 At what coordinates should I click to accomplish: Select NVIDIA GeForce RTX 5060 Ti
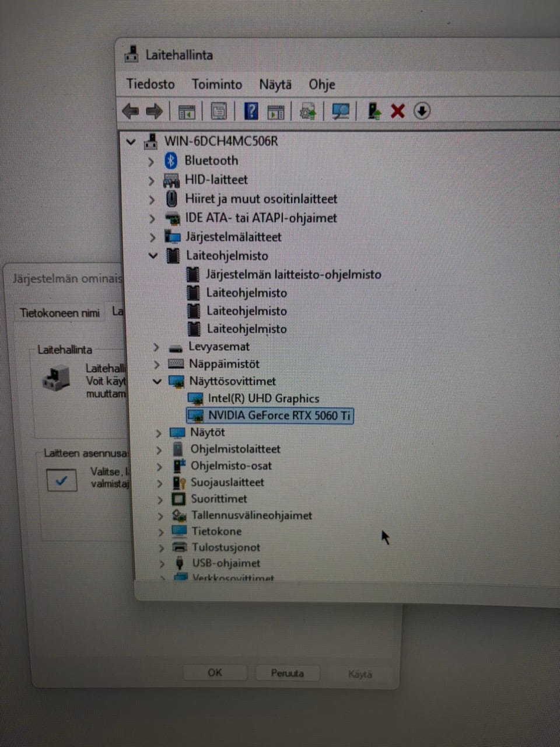270,416
